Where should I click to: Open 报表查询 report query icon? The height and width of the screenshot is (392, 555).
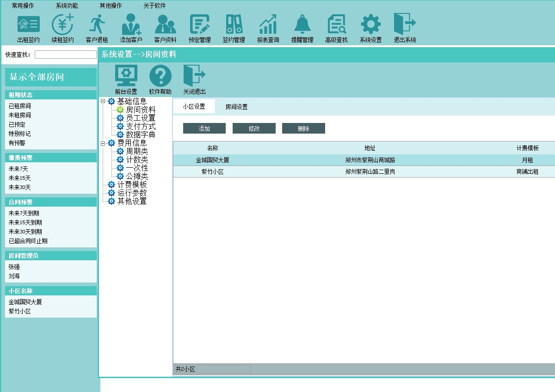coord(268,24)
